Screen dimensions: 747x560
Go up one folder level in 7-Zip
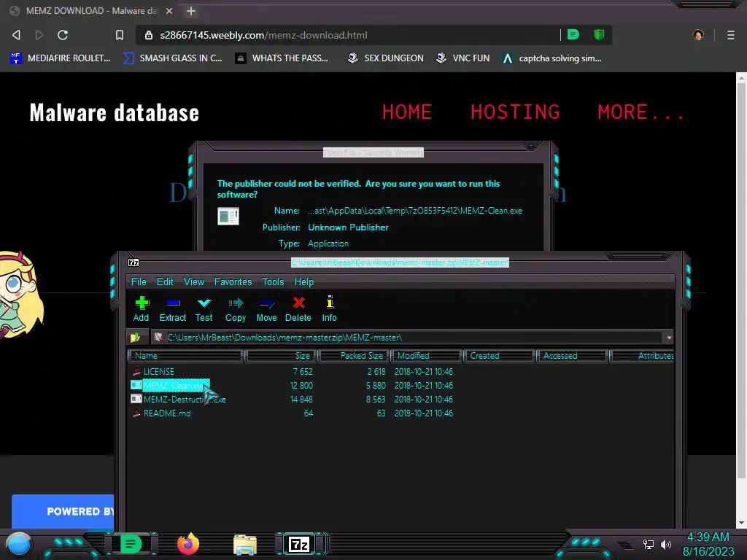(136, 337)
